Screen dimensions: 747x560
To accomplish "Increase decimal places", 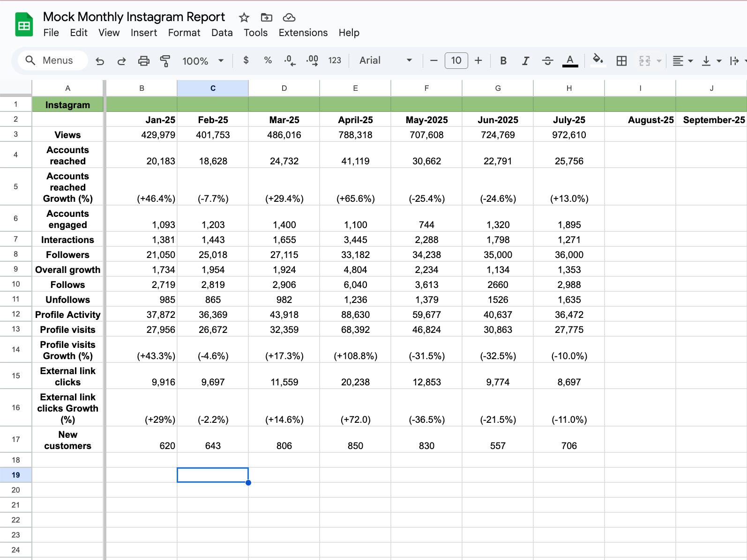I will [x=312, y=60].
